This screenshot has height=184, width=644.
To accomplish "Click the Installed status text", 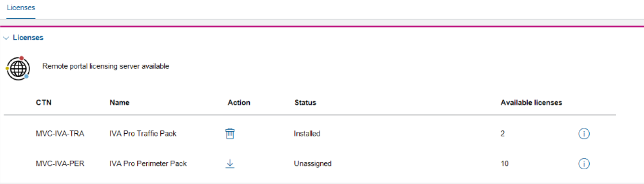I will pyautogui.click(x=307, y=134).
